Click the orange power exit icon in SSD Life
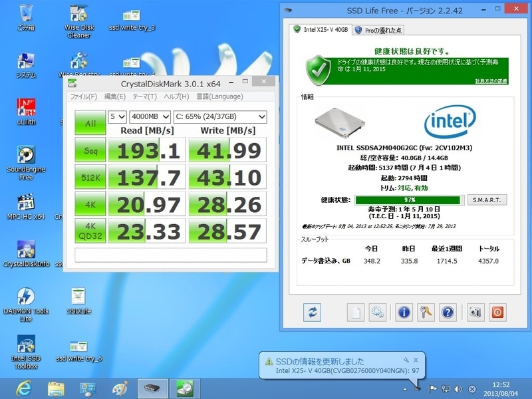Image resolution: width=532 pixels, height=399 pixels. 497,312
